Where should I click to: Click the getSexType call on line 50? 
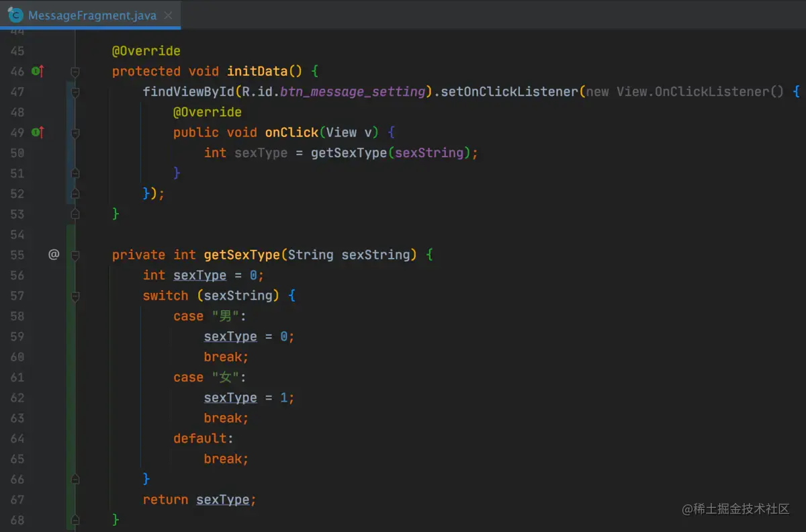pos(349,153)
